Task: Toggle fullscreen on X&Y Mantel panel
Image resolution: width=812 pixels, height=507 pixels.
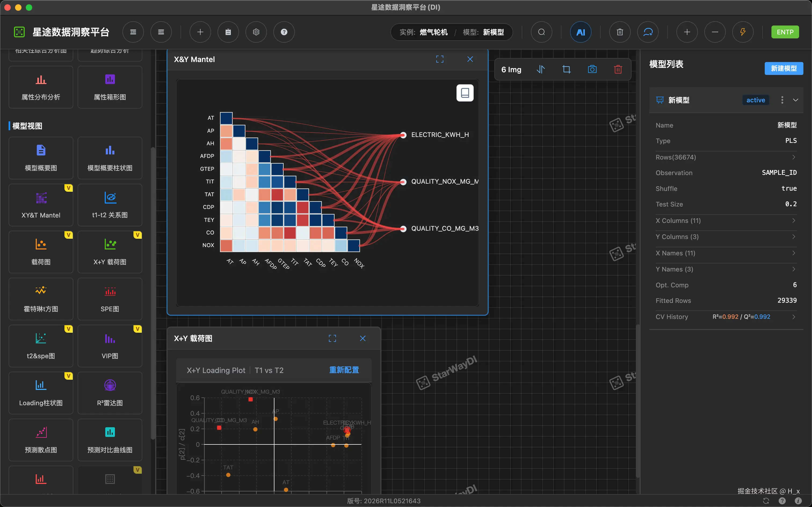Action: point(440,59)
